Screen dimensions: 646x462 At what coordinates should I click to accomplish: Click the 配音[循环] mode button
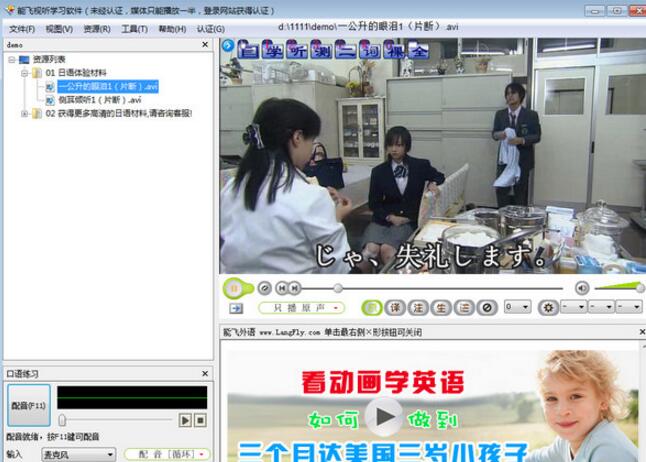click(167, 454)
